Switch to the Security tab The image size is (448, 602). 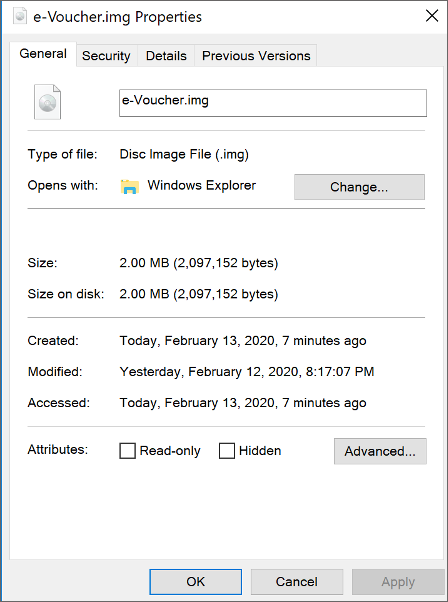click(106, 56)
